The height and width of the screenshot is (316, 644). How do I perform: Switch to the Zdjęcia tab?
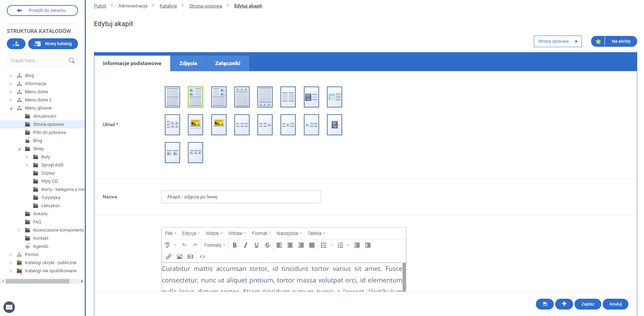tap(188, 63)
